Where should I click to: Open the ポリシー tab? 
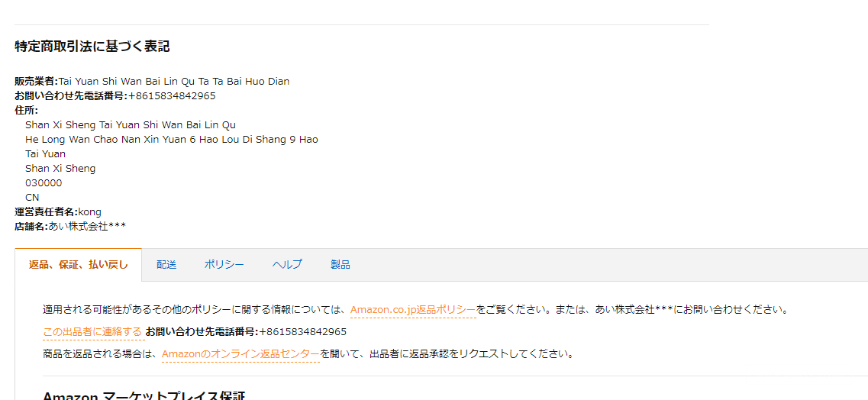(x=224, y=265)
